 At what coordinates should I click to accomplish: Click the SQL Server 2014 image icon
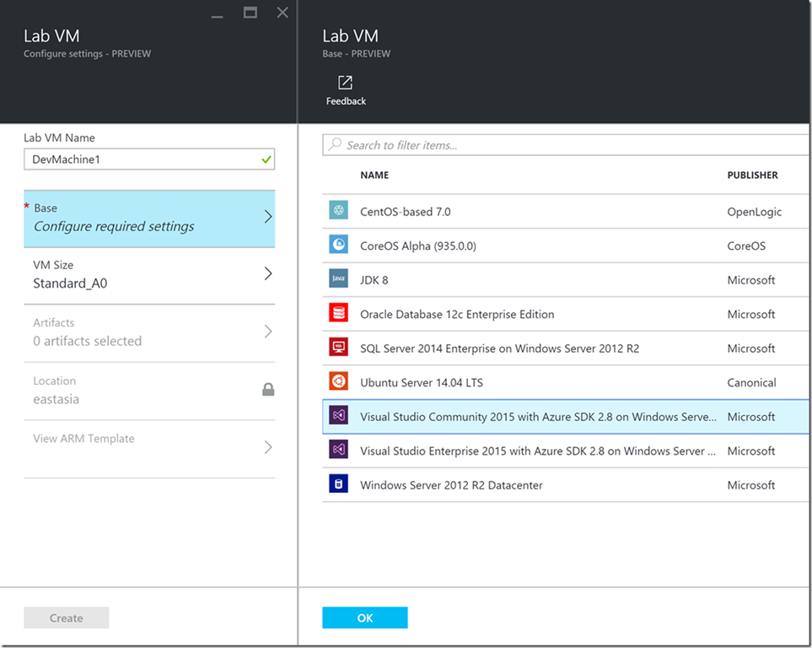pos(338,348)
